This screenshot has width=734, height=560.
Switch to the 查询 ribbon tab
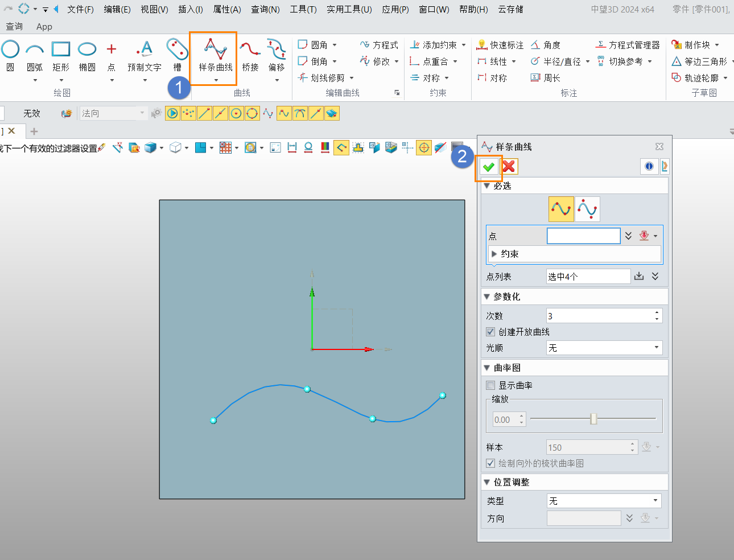tap(14, 26)
